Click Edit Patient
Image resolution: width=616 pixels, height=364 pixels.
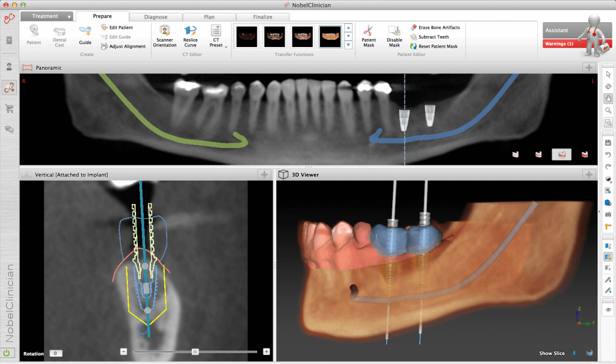[117, 28]
